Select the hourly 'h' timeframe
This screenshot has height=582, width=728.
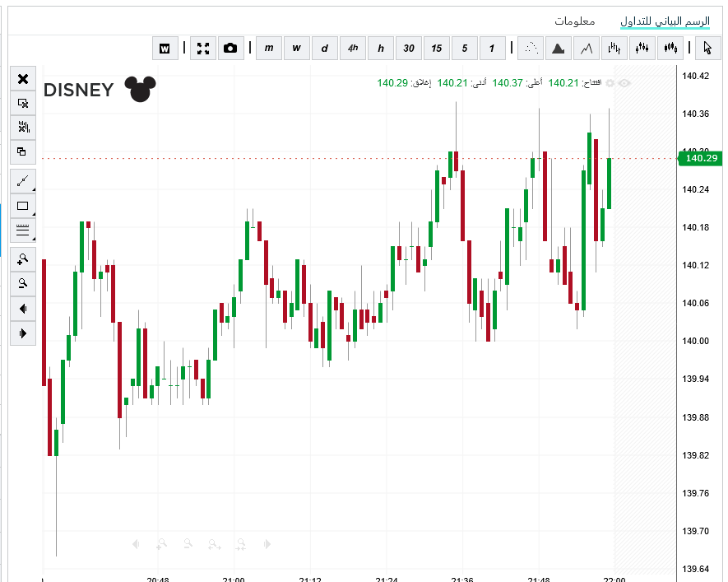381,49
